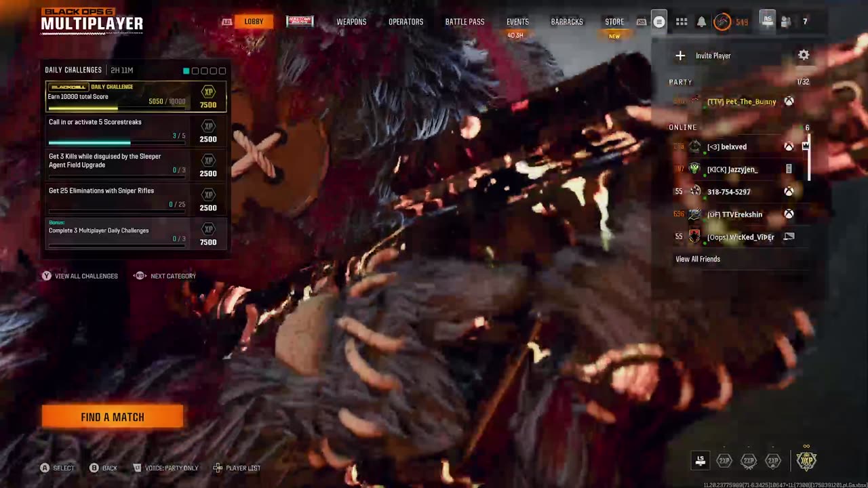Click the gold XP bonus emblem
Viewport: 868px width, 488px height.
tap(806, 461)
